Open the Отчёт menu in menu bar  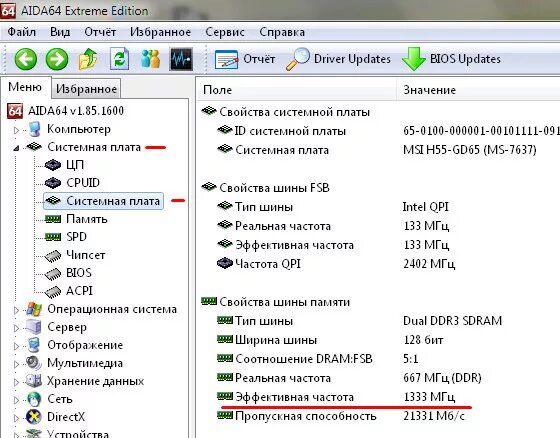point(100,32)
